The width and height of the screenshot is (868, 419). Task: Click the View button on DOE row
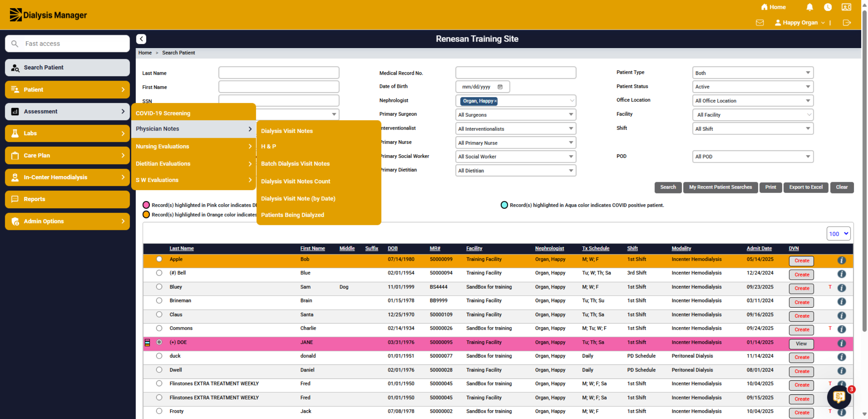pos(801,344)
